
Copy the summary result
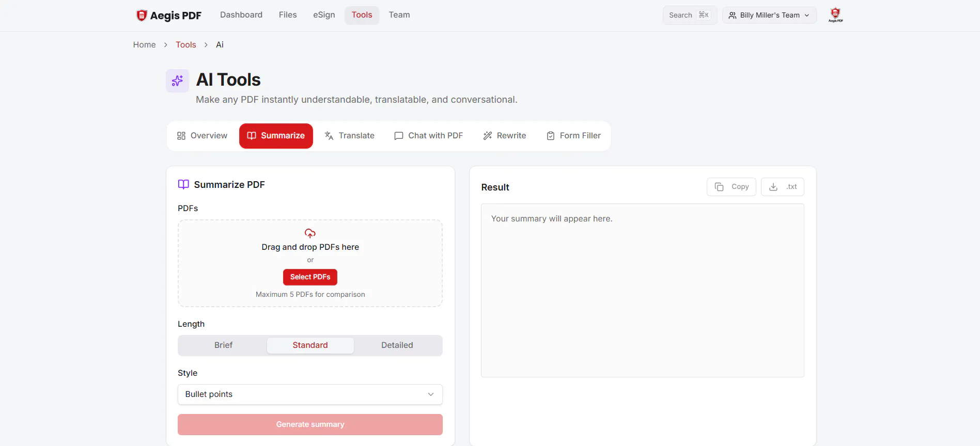click(x=732, y=187)
